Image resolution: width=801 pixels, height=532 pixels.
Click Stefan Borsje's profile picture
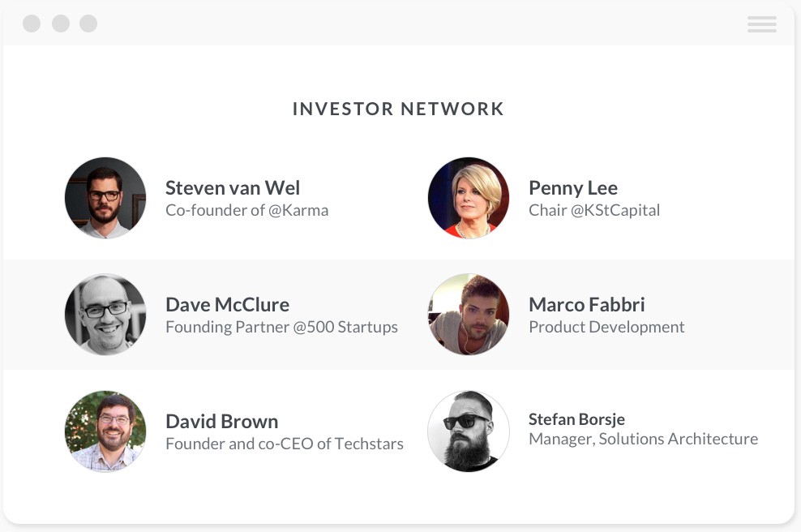pos(469,431)
